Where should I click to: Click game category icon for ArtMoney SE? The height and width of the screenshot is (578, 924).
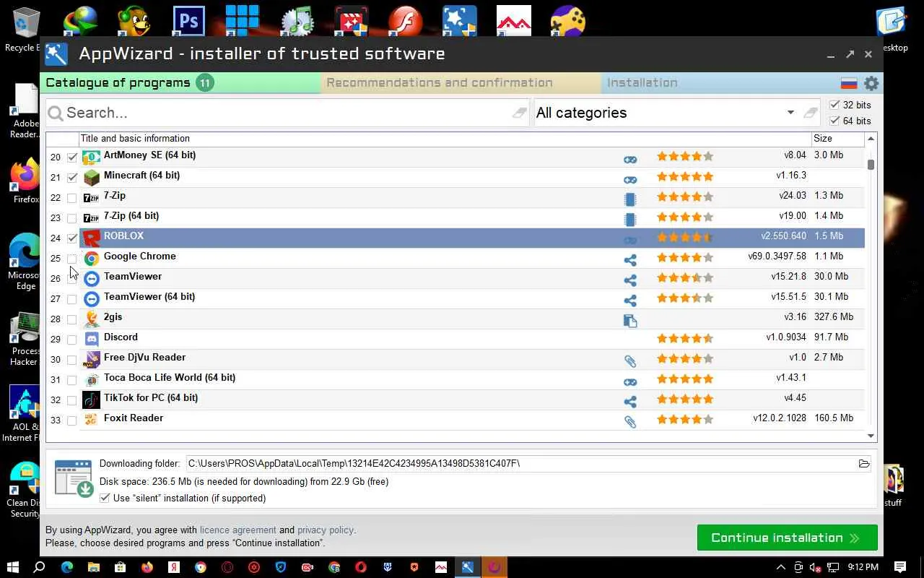(x=630, y=159)
